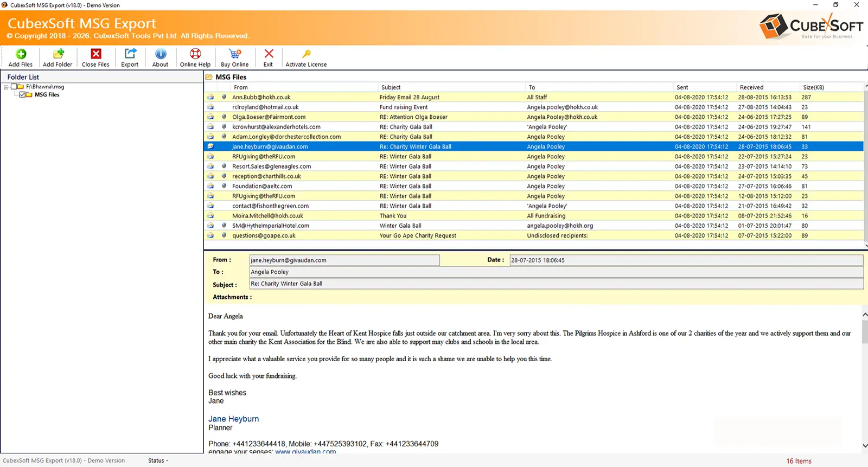This screenshot has width=868, height=467.
Task: Open Online Help lifebuoy icon
Action: click(195, 54)
